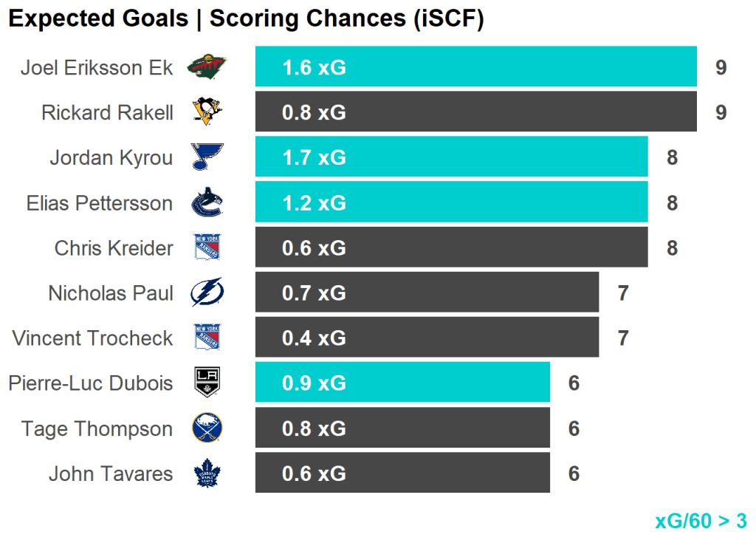Select Joel Eriksson Ek's 1.6 xG bar
Viewport: 756px width, 540px height.
coord(476,67)
